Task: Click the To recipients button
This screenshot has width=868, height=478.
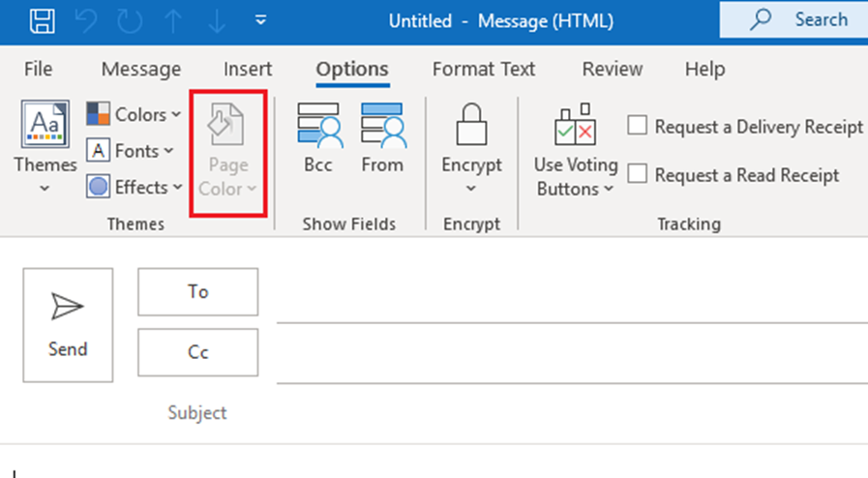Action: (x=198, y=291)
